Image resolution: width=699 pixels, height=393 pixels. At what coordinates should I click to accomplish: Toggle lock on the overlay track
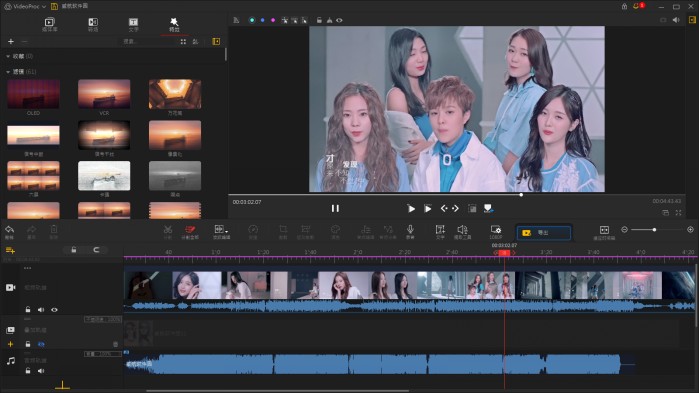click(28, 344)
